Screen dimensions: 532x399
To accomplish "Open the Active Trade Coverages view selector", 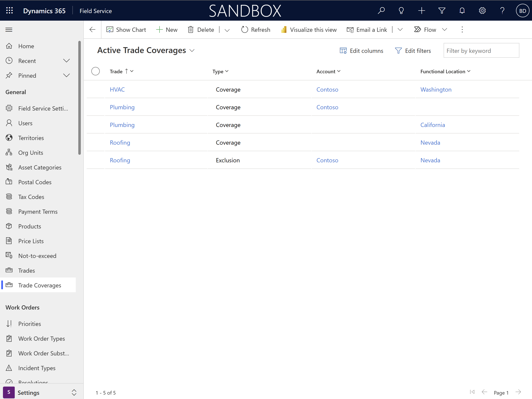I will pos(193,50).
